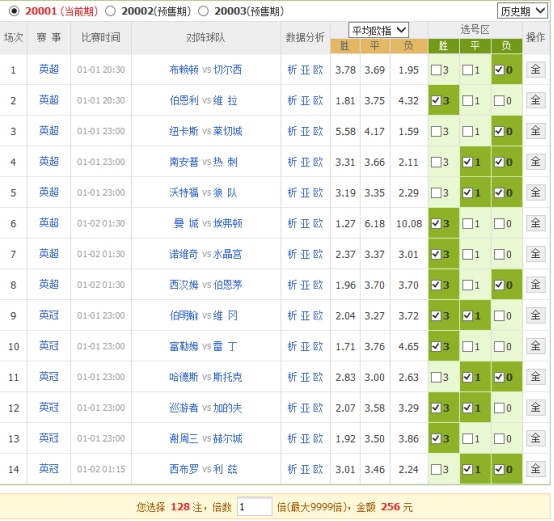Open 亚 odds for 富勒姆 vs 雷丁
The image size is (554, 521).
coord(305,347)
